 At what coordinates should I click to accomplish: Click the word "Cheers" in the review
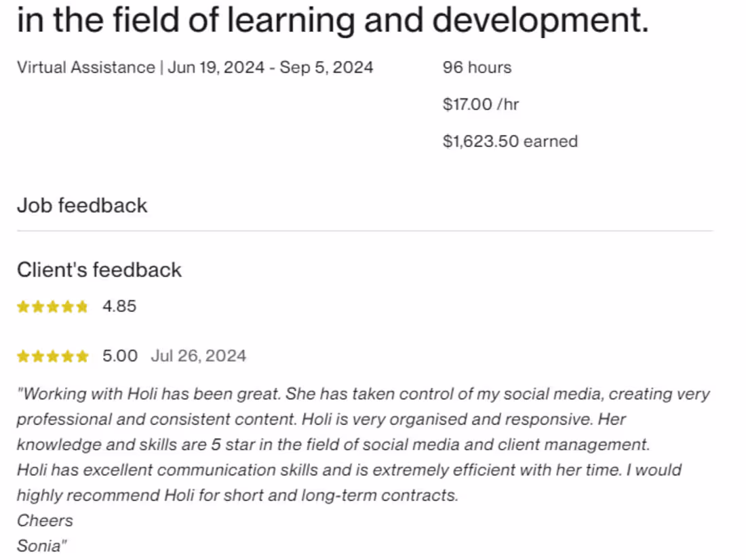coord(45,521)
